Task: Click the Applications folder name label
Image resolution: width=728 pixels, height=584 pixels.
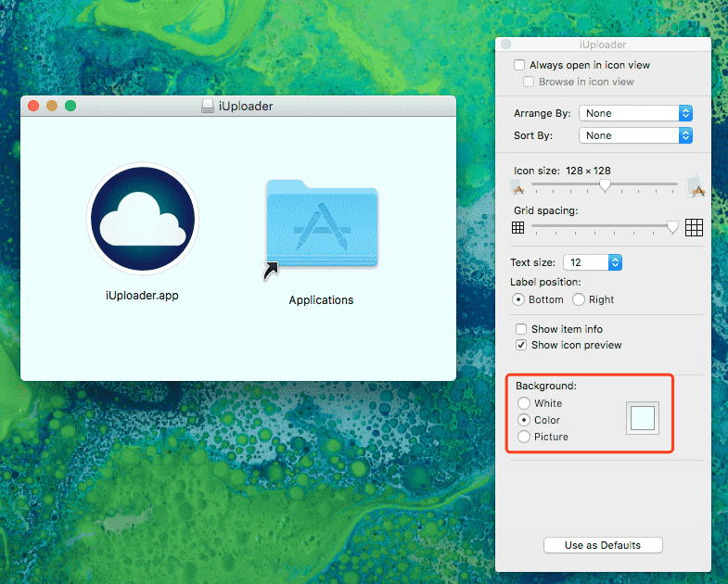Action: point(321,300)
